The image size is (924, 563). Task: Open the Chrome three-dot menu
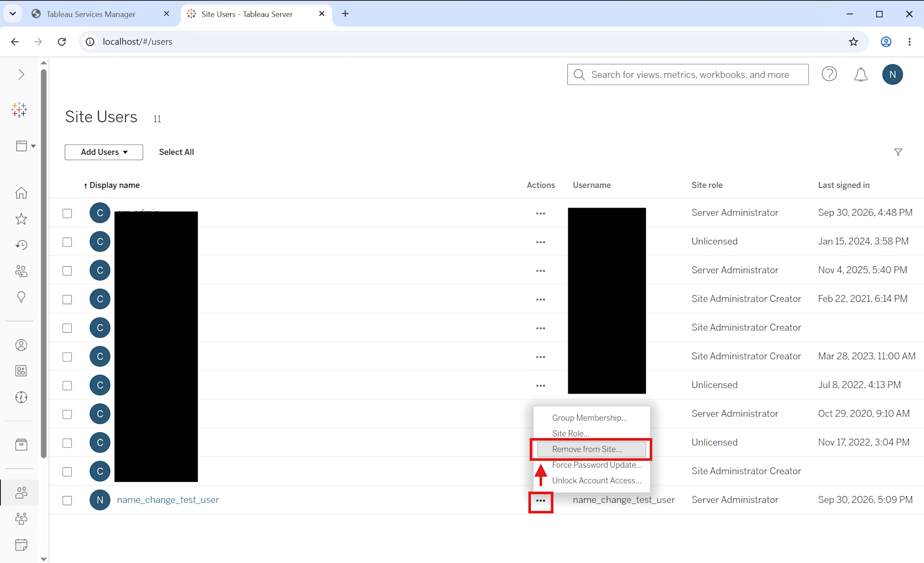click(910, 42)
